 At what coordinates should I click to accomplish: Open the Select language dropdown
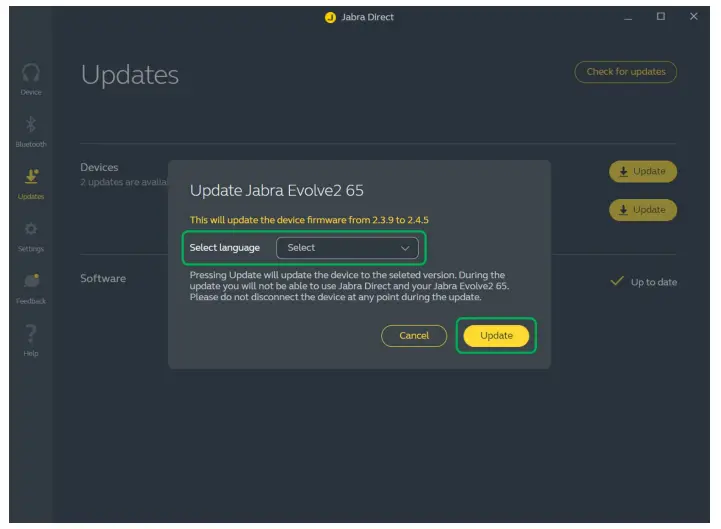coord(347,248)
